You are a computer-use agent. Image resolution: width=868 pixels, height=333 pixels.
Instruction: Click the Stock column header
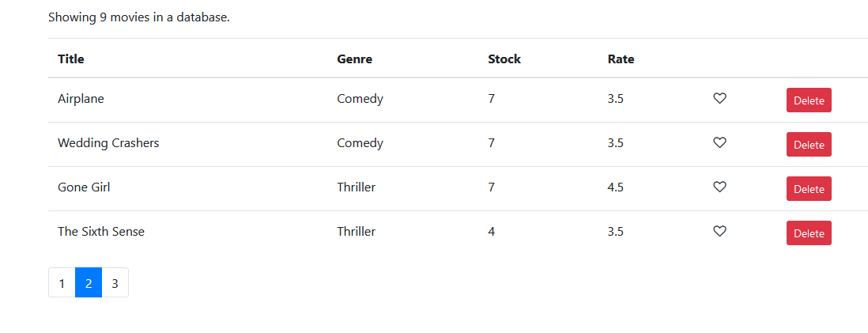point(504,59)
